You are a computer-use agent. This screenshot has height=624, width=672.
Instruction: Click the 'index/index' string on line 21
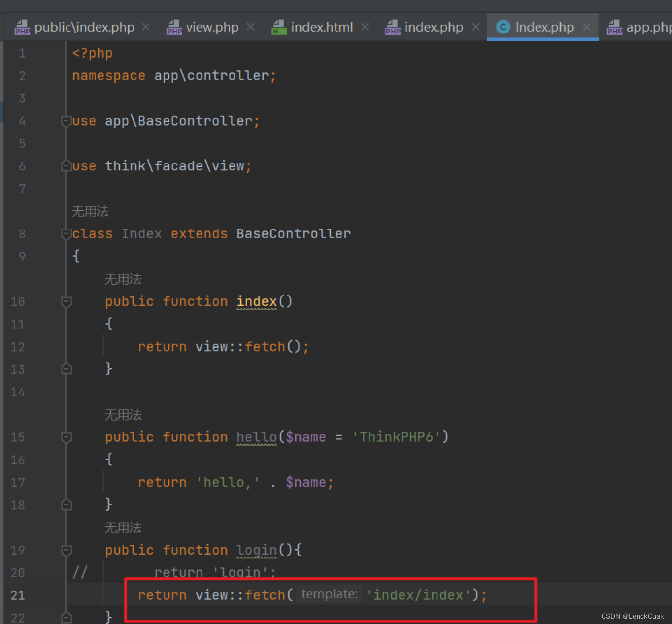418,595
